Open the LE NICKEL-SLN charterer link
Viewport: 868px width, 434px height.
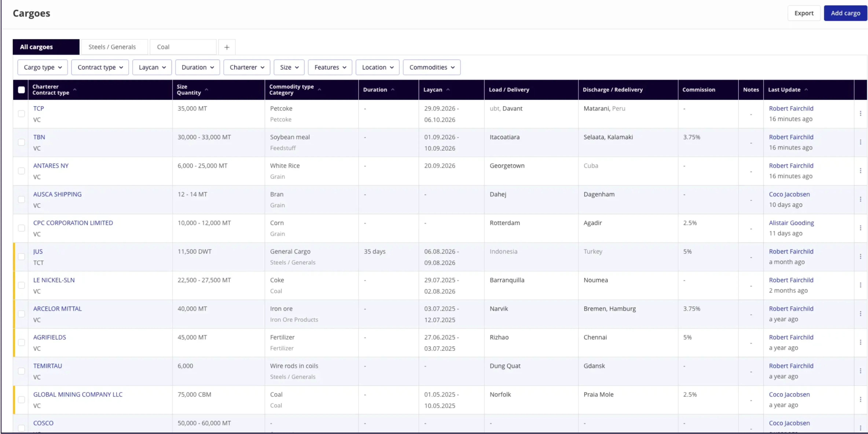tap(54, 280)
